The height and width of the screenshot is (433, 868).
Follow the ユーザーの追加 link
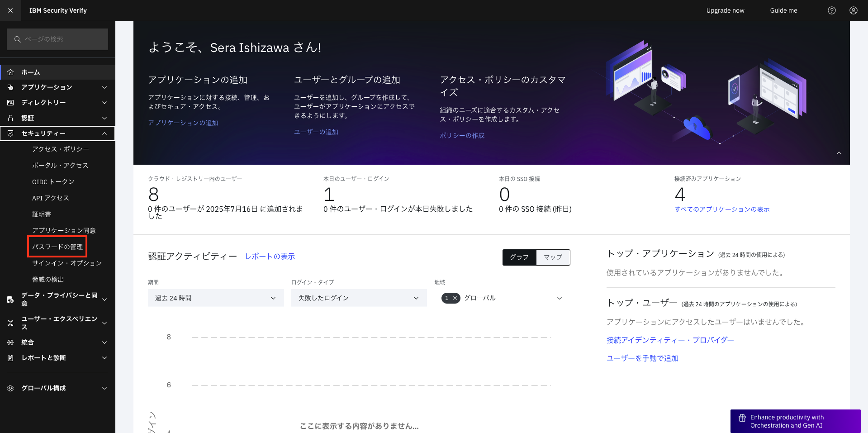[x=316, y=132]
